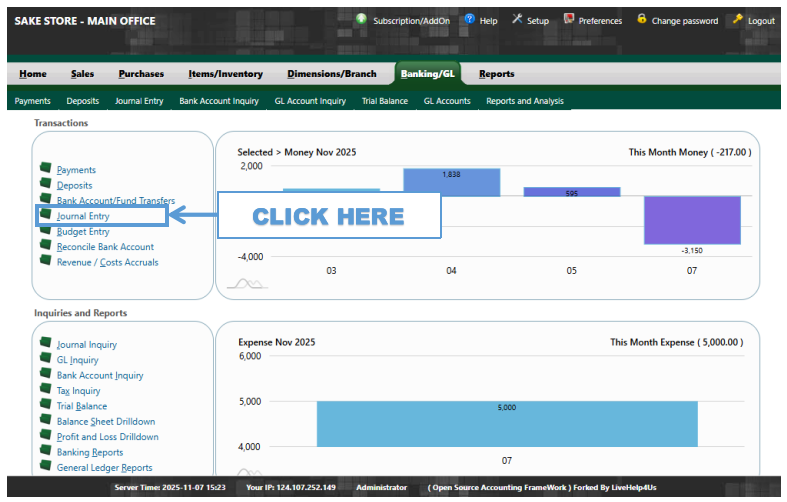
Task: Open Bank Account/Fund Transfers link
Action: 115,201
